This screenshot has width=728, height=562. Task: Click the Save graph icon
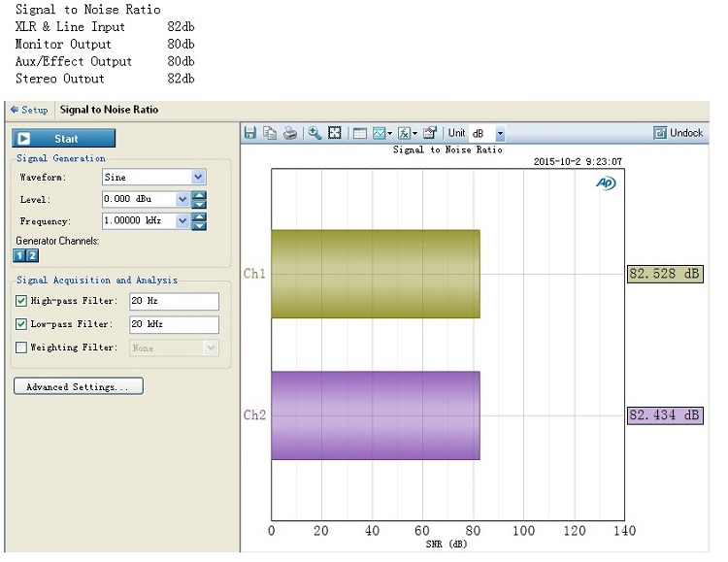pos(250,133)
